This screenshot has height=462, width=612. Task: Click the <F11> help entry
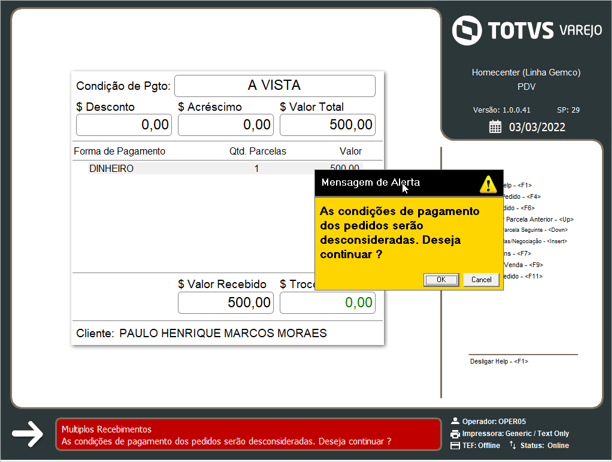[523, 276]
